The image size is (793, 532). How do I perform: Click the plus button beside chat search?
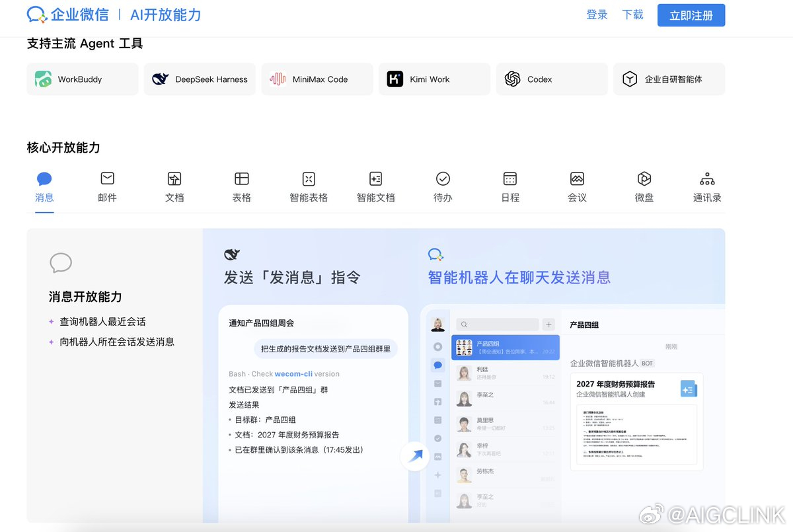point(548,324)
